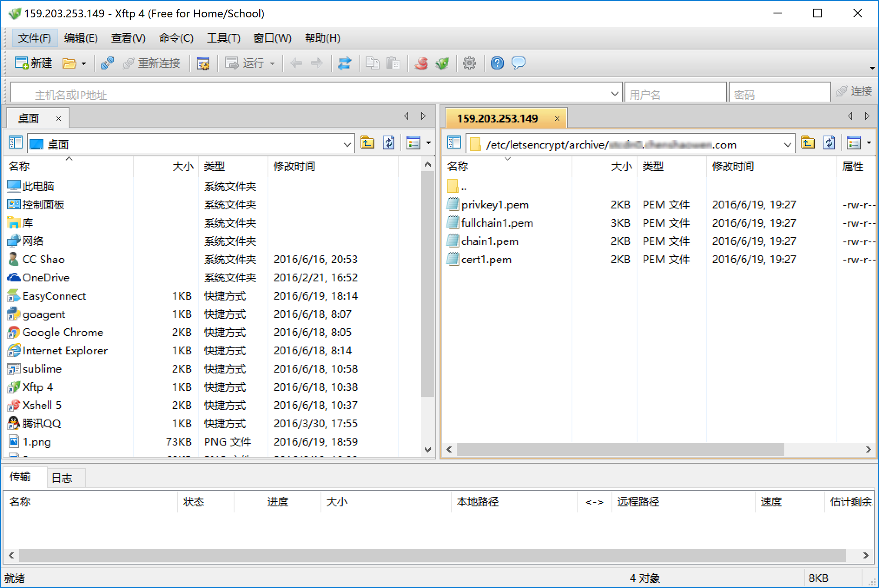Click the Forward arrow in the toolbar

(x=317, y=63)
